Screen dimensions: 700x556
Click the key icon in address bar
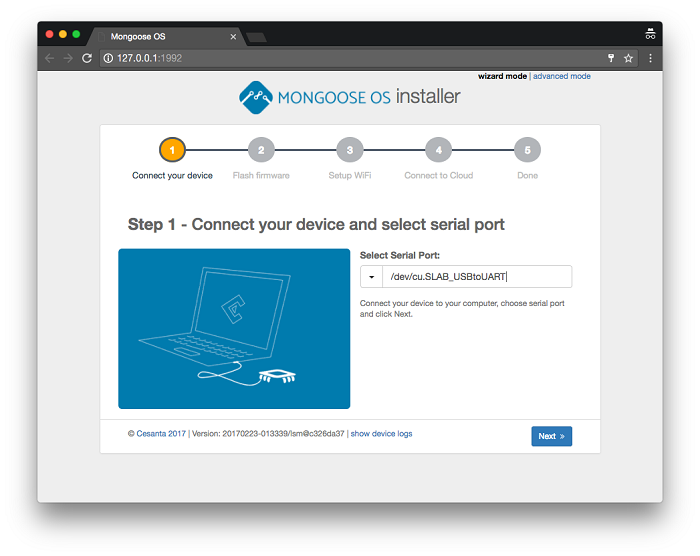coord(611,58)
